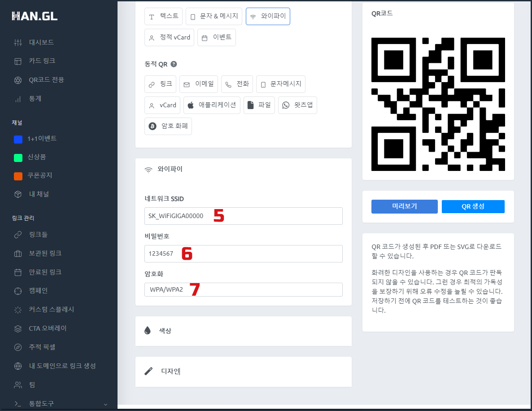Select the orange 쿠폰공지 channel swatch
This screenshot has width=532, height=411.
[x=18, y=176]
